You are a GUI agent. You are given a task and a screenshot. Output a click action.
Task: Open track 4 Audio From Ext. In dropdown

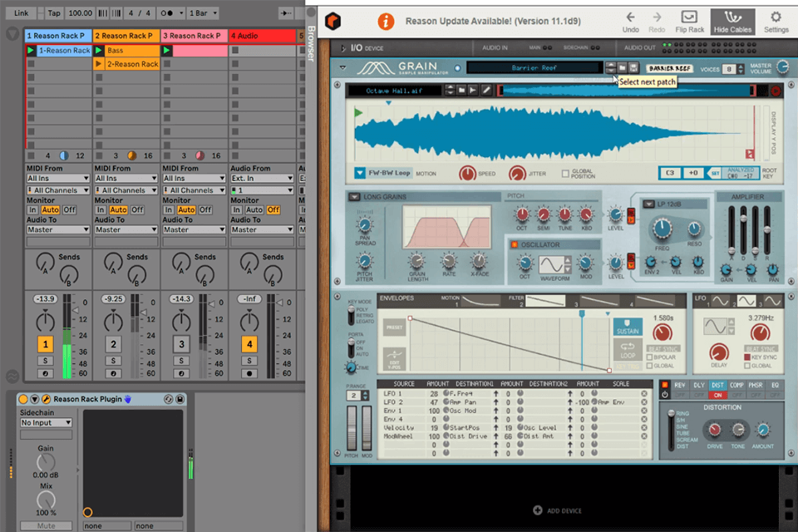(262, 178)
